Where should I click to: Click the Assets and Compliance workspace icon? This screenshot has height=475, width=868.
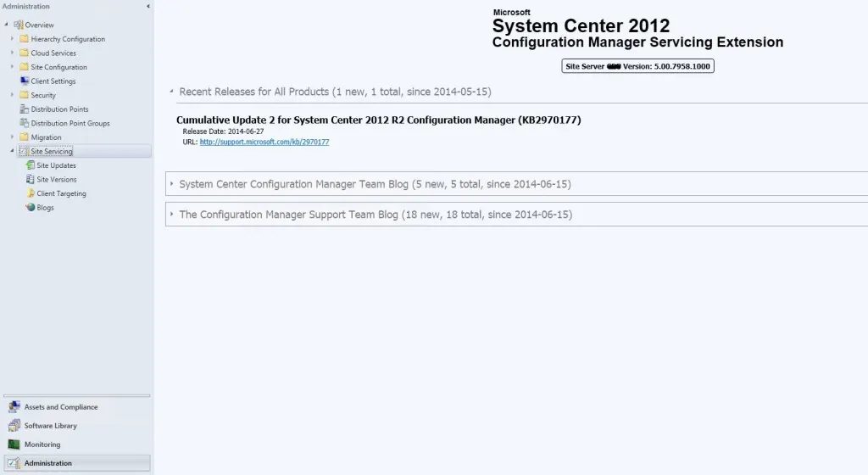[14, 407]
